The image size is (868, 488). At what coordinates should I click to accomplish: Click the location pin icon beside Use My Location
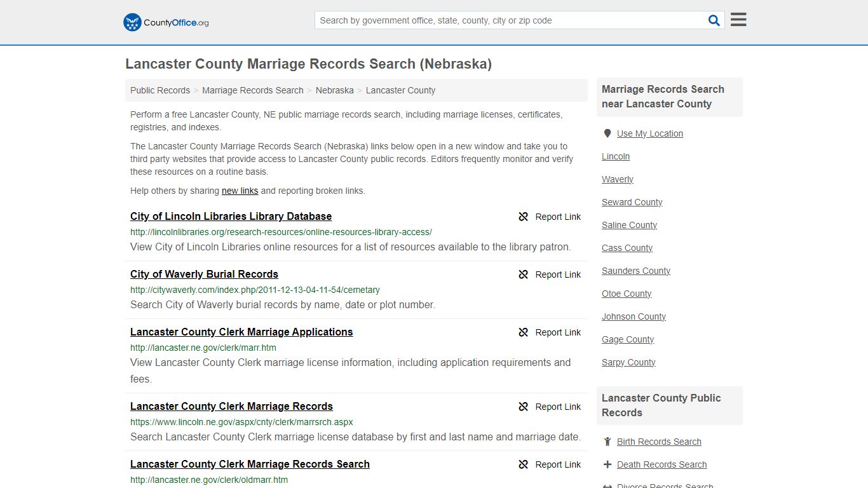(607, 133)
